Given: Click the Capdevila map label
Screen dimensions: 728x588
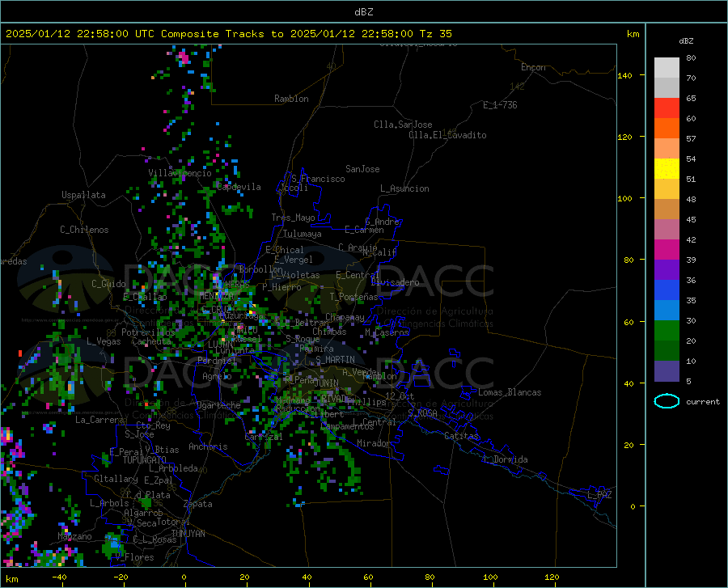Looking at the screenshot, I should click(x=239, y=187).
